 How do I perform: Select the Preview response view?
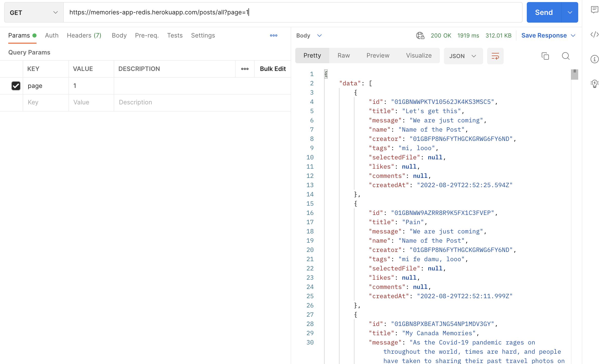point(378,56)
